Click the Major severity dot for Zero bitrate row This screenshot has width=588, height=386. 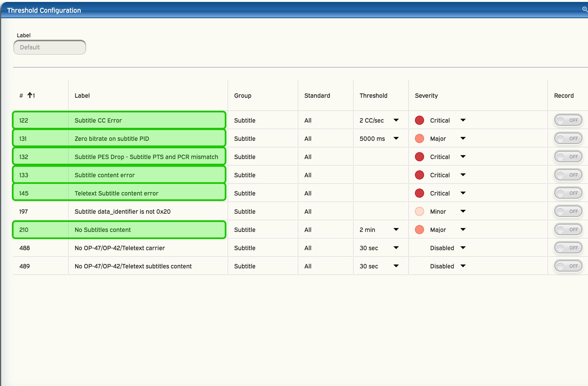coord(419,139)
